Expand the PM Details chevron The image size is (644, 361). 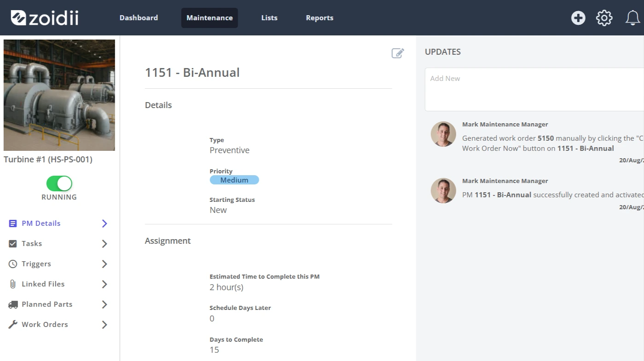104,223
